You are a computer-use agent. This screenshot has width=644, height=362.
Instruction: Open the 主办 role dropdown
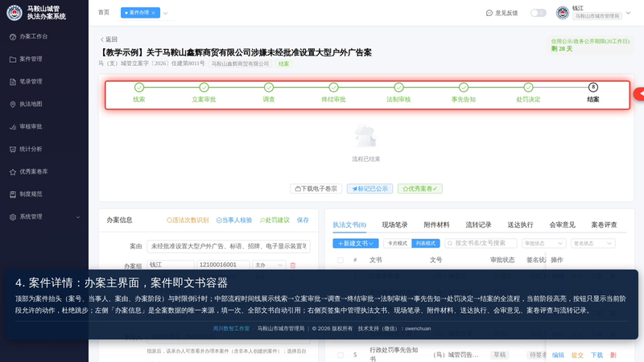pos(269,265)
